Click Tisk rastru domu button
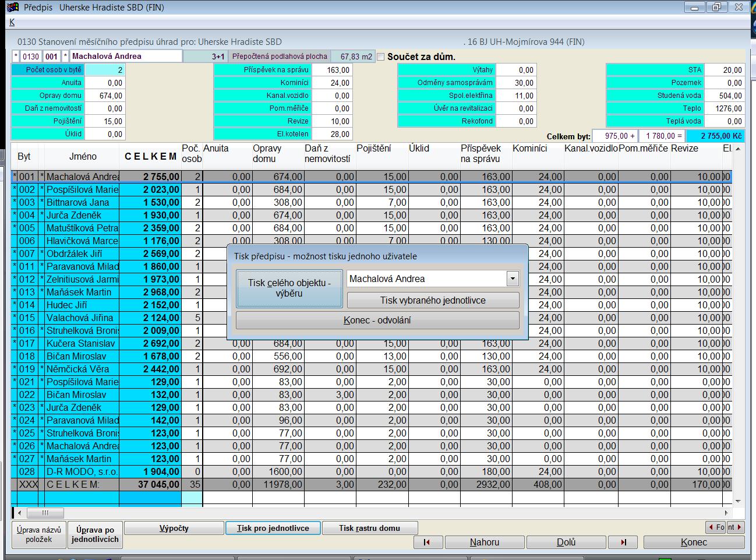 click(369, 529)
